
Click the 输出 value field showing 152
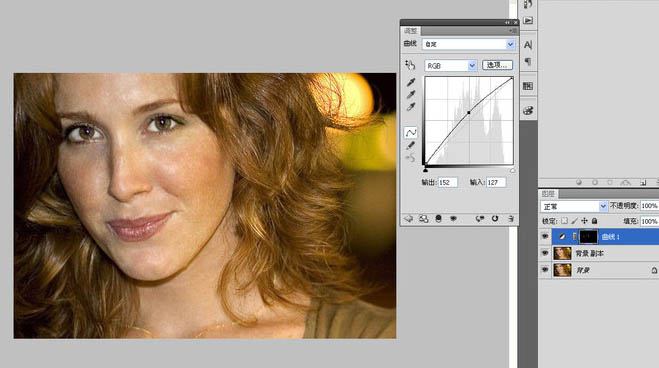click(x=448, y=182)
